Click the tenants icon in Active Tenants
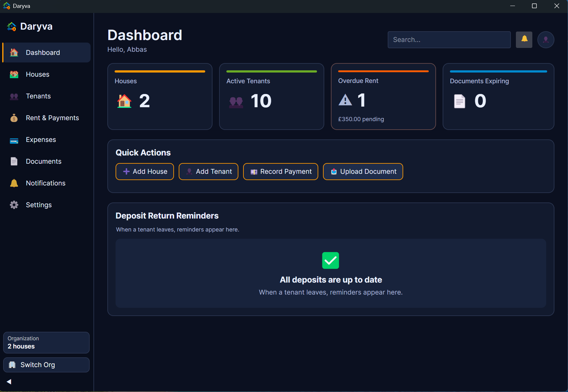The width and height of the screenshot is (568, 392). click(236, 102)
